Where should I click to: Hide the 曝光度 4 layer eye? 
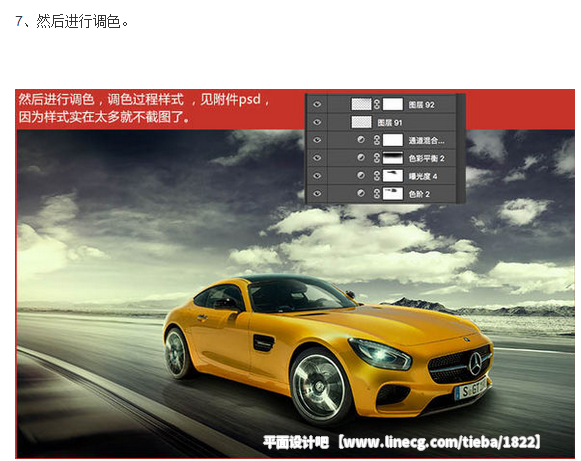coord(317,176)
